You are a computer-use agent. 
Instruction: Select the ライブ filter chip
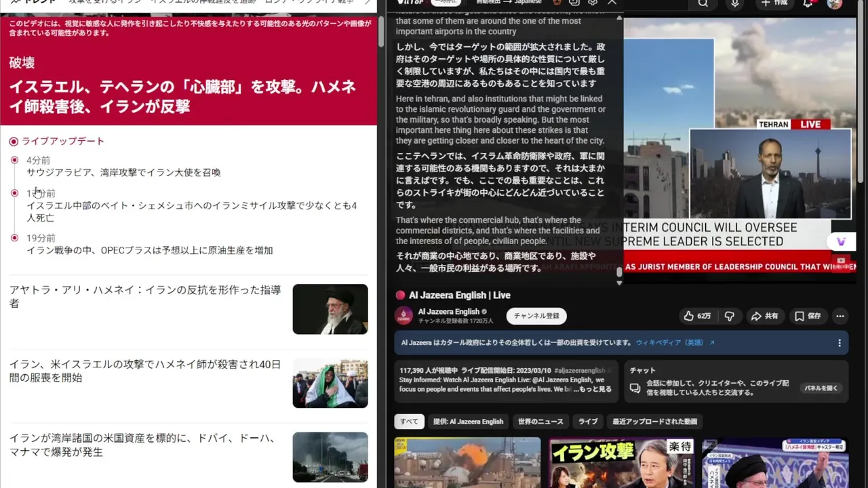(x=588, y=422)
